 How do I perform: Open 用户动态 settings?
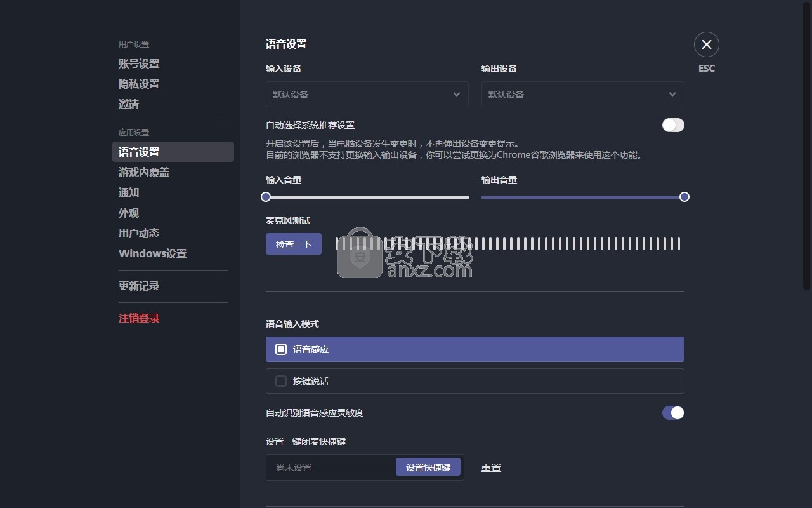139,233
